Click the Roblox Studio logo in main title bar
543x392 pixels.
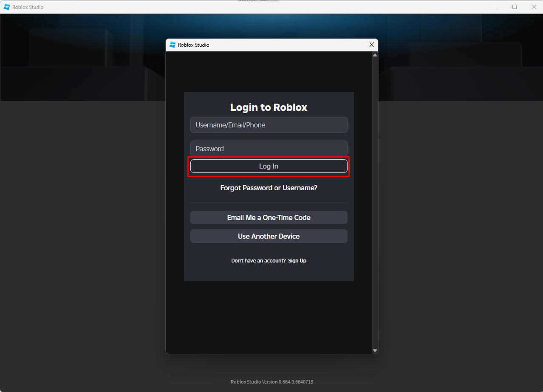(7, 7)
